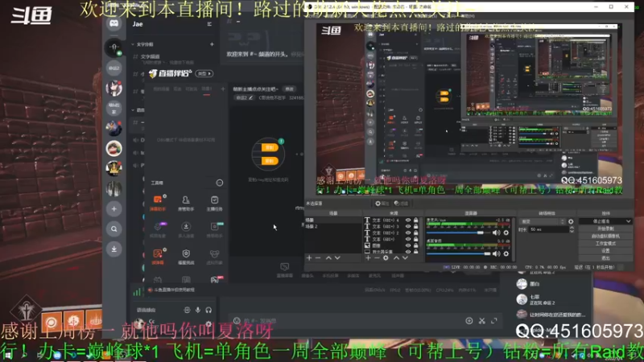Toggle the first orange switch in the circle widget

[270, 148]
